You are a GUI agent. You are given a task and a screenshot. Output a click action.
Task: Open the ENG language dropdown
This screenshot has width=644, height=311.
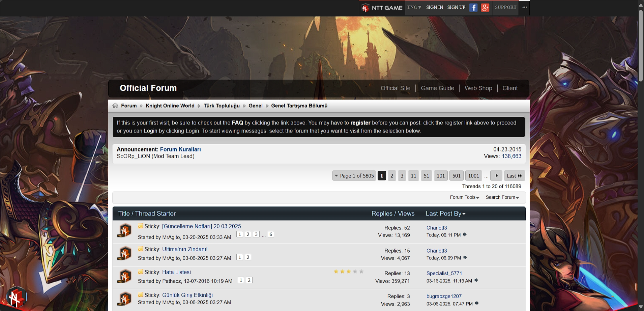[x=414, y=7]
